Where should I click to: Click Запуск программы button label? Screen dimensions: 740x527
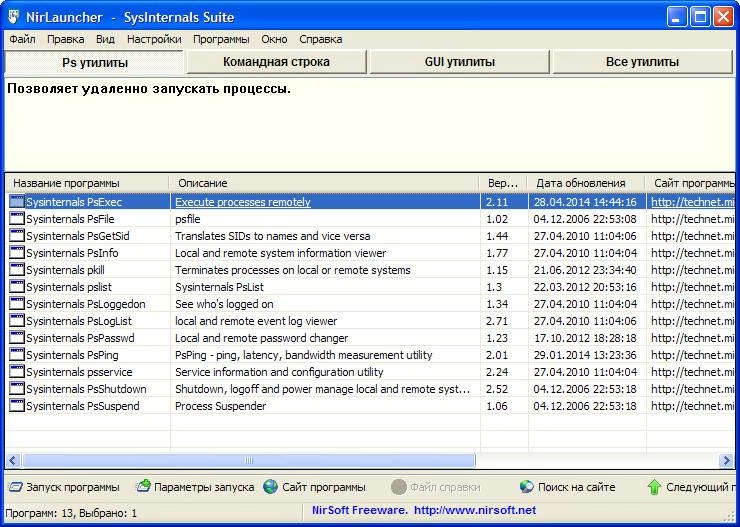[x=73, y=487]
